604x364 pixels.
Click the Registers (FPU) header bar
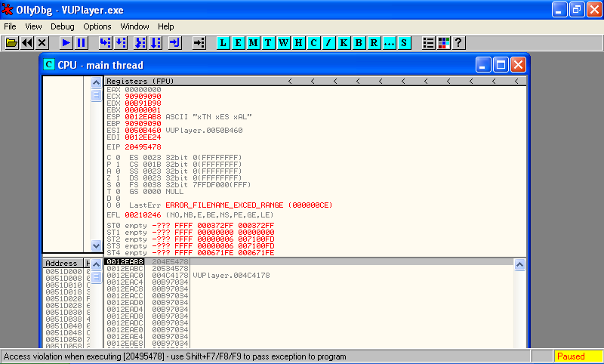pos(315,81)
